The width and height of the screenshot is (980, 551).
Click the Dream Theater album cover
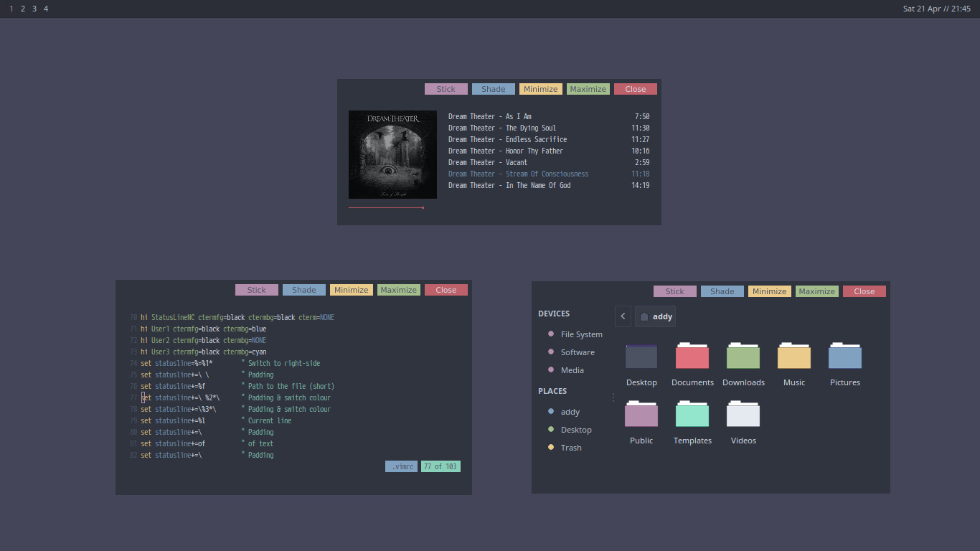coord(392,154)
